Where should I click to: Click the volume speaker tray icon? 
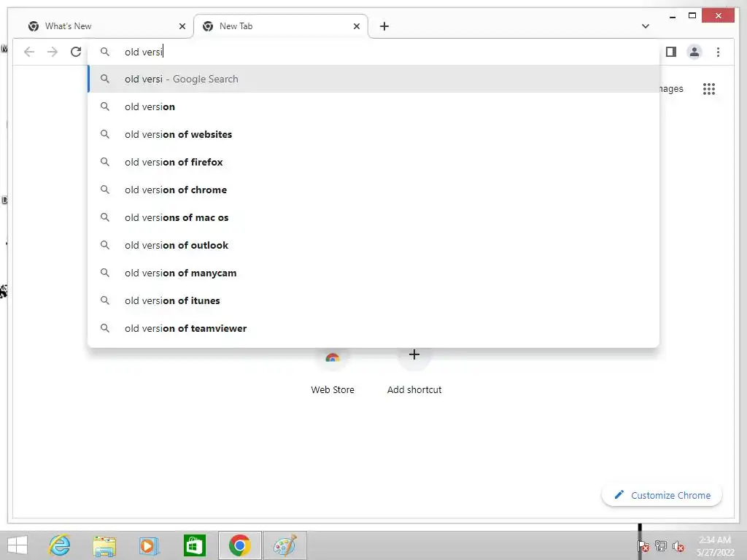pos(678,545)
